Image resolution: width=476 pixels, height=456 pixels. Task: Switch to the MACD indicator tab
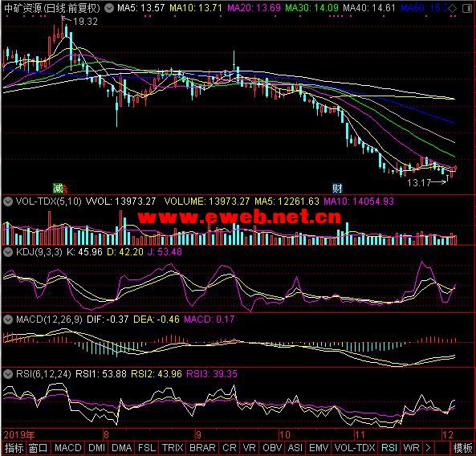tap(68, 448)
